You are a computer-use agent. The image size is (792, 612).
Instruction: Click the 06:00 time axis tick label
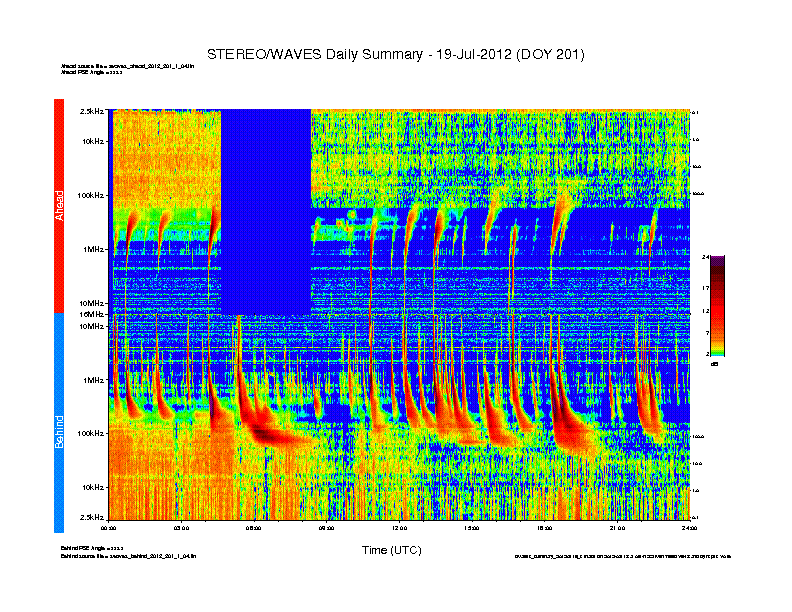click(254, 527)
